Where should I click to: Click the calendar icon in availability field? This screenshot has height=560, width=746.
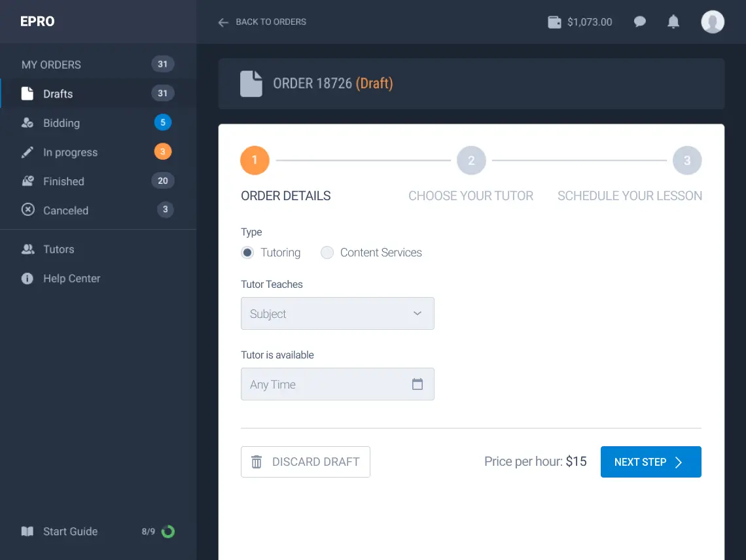point(417,384)
